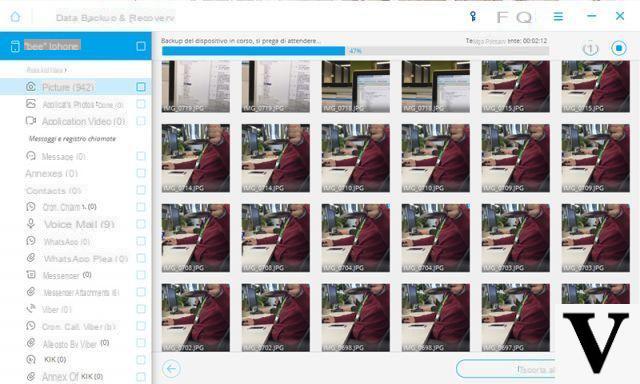This screenshot has height=384, width=640.
Task: Open the key registration icon
Action: 473,16
